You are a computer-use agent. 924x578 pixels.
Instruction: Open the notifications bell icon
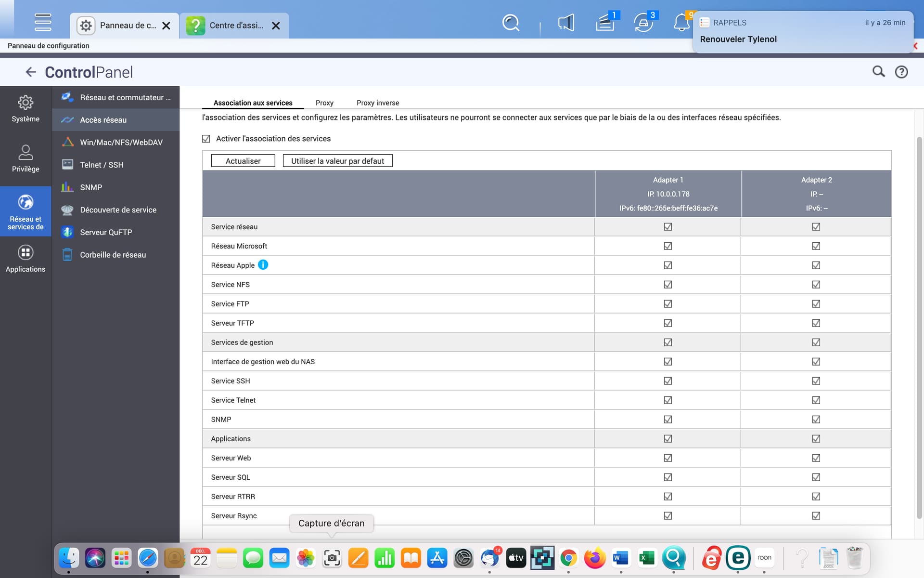681,23
